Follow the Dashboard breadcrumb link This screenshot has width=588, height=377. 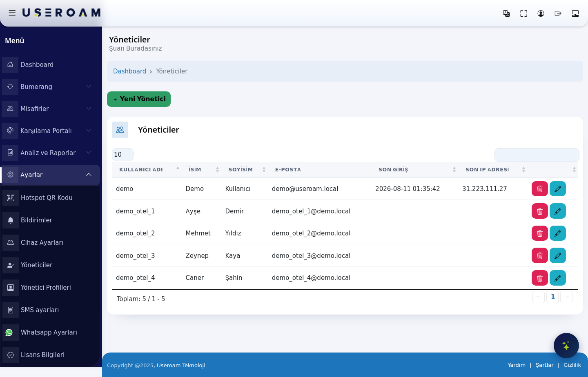(x=129, y=71)
